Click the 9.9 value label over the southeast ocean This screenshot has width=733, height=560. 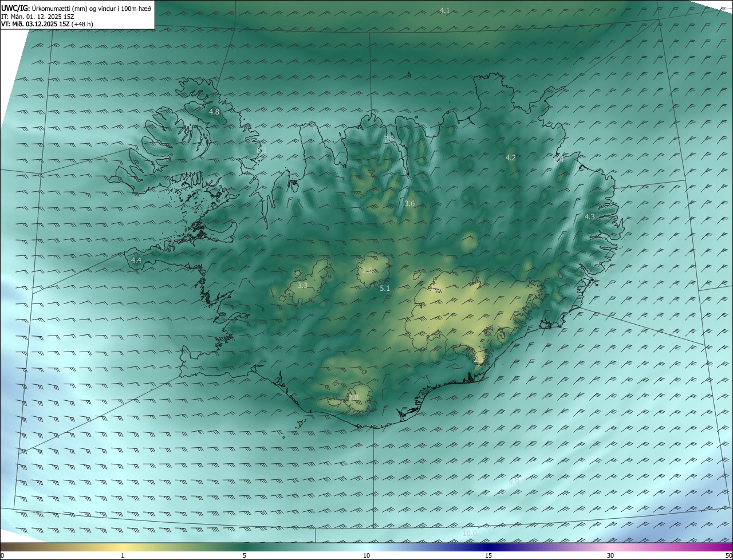click(x=514, y=482)
